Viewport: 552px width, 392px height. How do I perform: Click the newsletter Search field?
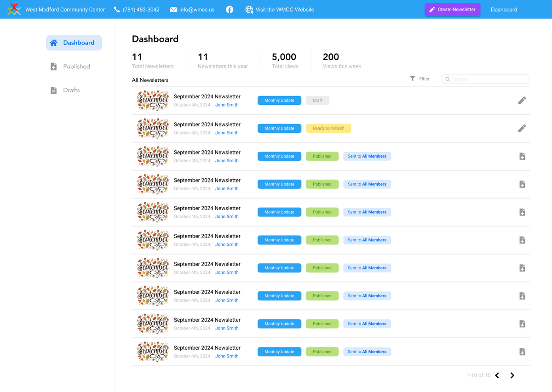[488, 79]
